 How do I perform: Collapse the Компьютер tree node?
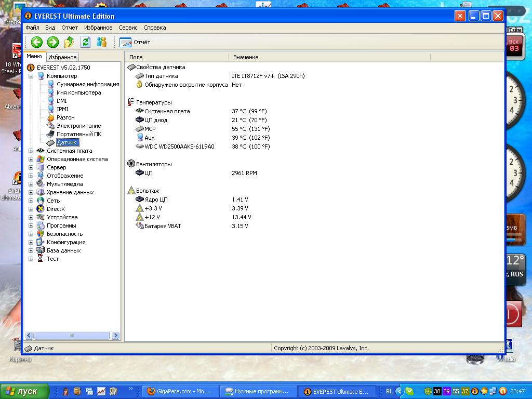(x=31, y=76)
